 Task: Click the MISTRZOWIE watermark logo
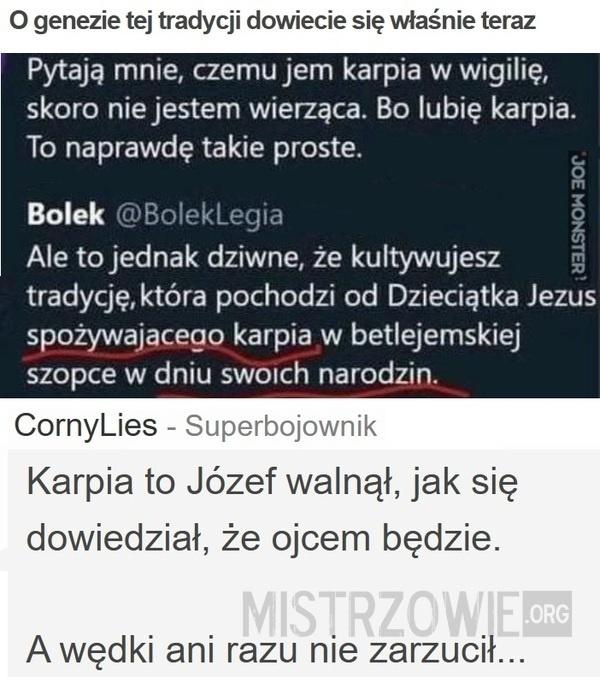coord(407,614)
